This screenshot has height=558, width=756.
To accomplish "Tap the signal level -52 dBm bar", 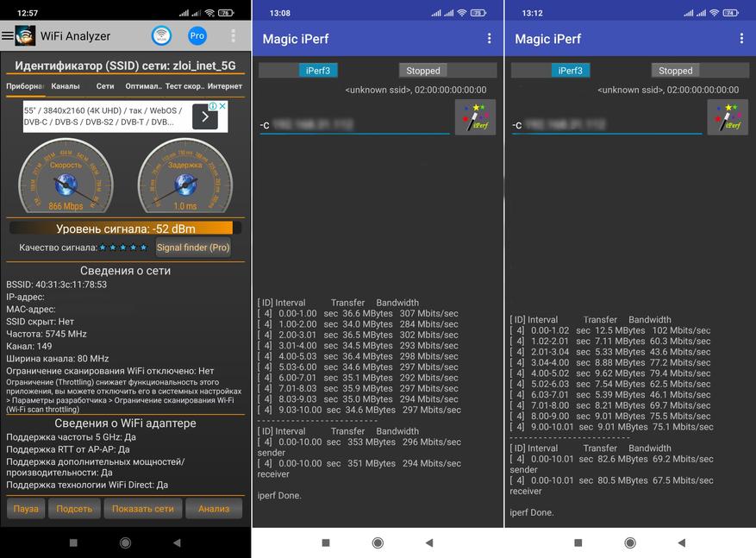I will coord(125,229).
